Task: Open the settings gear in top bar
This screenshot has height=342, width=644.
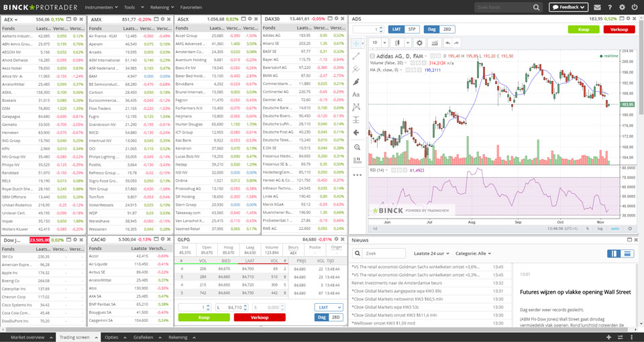Action: 623,7
